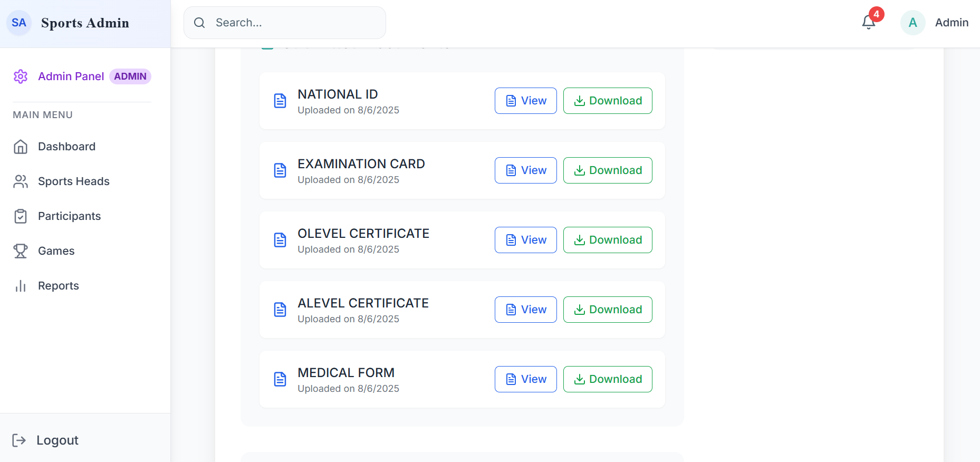Open the Admin user avatar
This screenshot has width=980, height=462.
click(x=913, y=23)
